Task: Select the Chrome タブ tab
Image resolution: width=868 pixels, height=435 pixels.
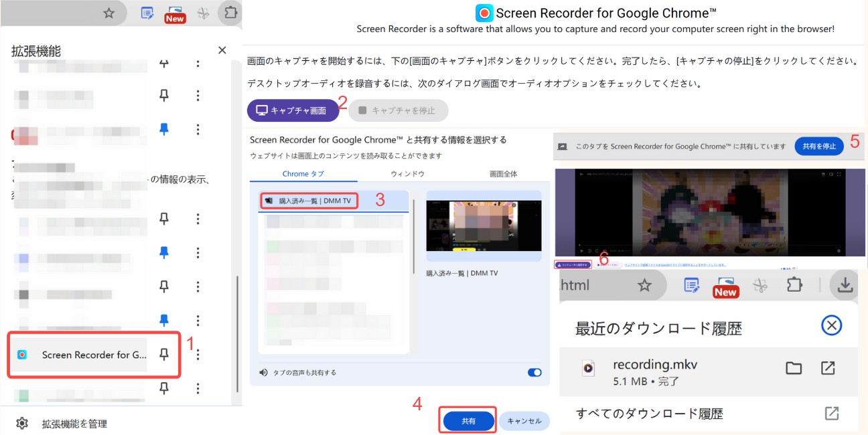Action: click(x=303, y=174)
